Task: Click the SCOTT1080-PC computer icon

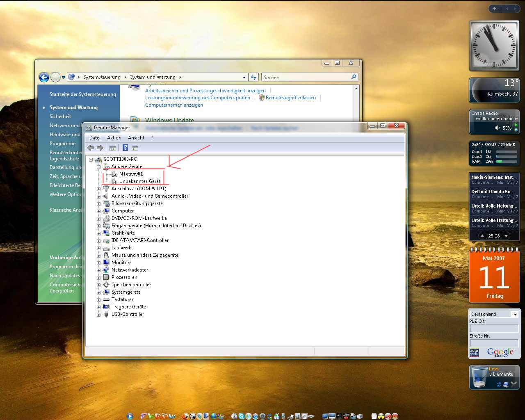Action: pos(98,159)
